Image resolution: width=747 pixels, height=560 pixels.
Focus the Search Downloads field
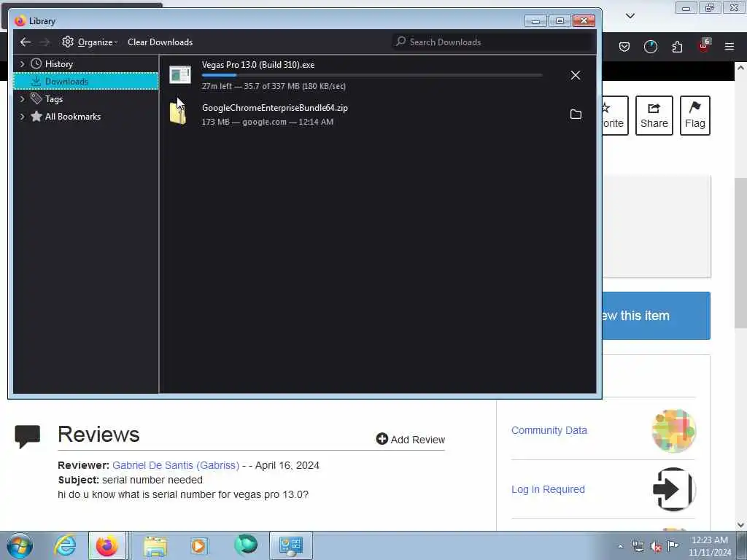(x=493, y=42)
